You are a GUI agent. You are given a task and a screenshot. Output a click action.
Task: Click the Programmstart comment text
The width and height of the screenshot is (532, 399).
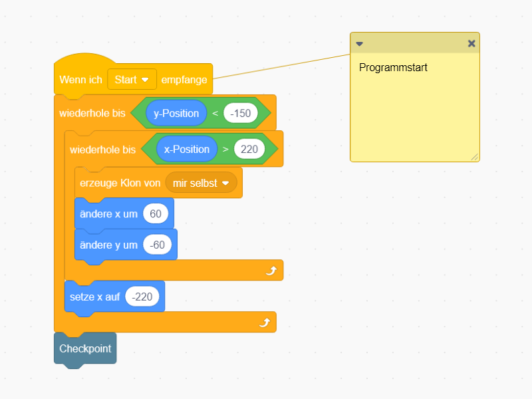(x=393, y=68)
